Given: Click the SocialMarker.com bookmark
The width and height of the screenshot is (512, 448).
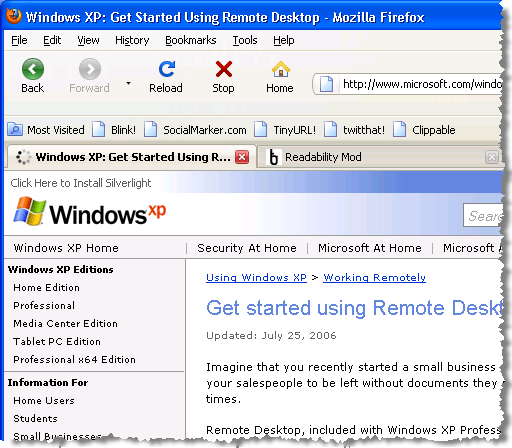Looking at the screenshot, I should pos(195,130).
